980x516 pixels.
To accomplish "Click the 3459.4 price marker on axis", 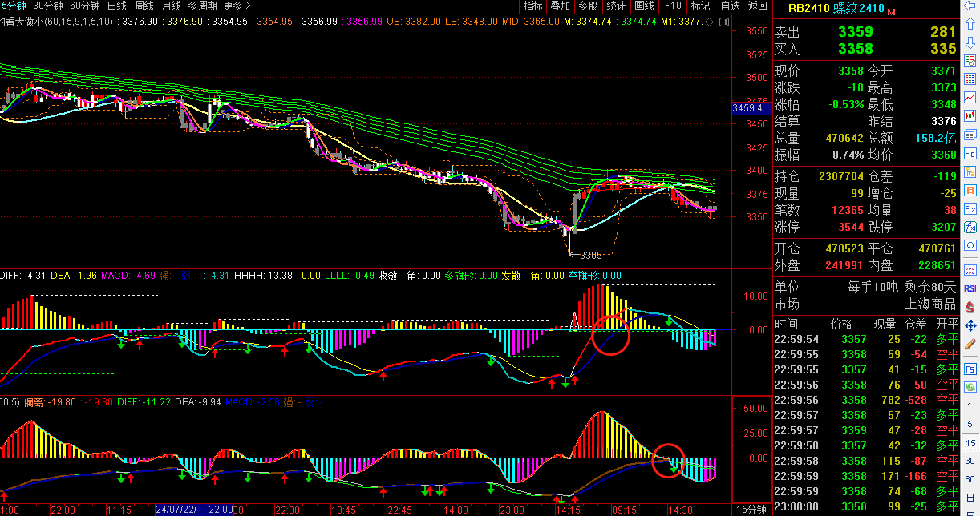I will (747, 107).
